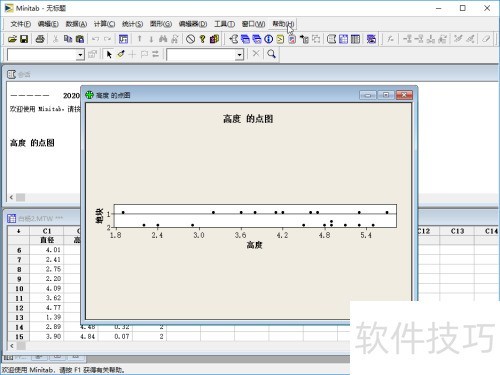The width and height of the screenshot is (500, 375).
Task: Click Session window left scroll arrow
Action: (11, 197)
